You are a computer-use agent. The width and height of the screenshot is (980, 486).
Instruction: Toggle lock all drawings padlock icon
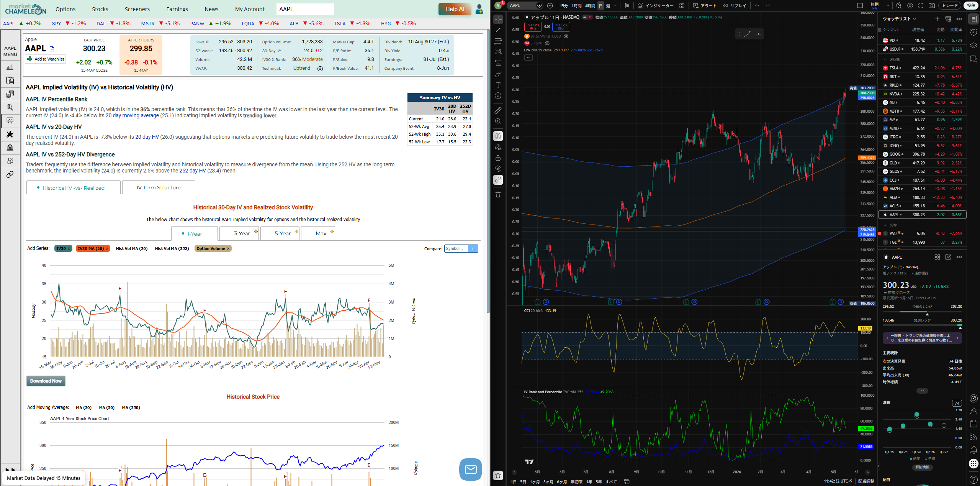498,158
